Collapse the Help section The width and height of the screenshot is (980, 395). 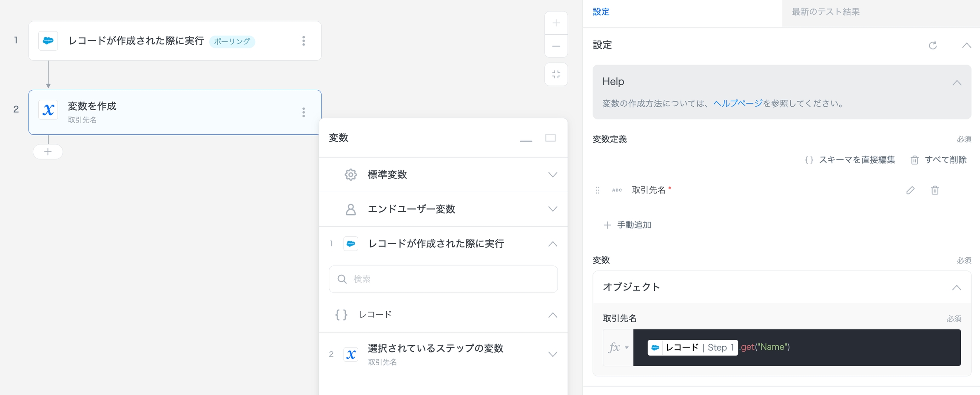[x=957, y=82]
